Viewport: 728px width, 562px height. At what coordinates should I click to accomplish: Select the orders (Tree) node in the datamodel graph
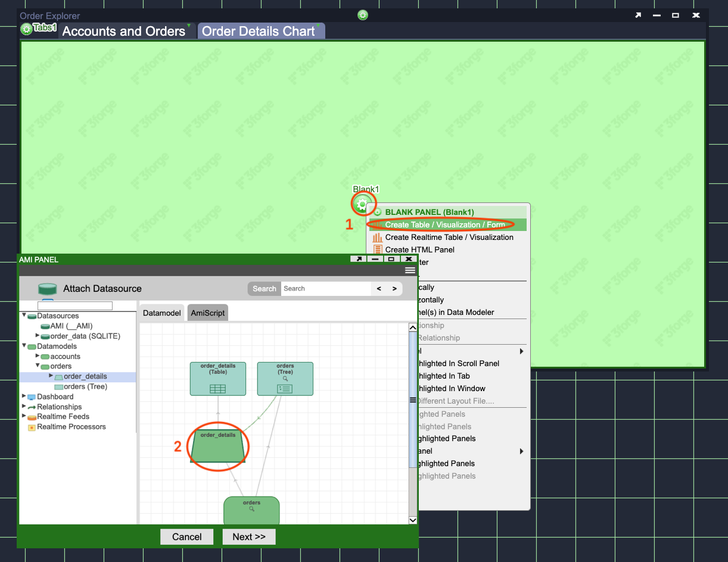point(285,379)
